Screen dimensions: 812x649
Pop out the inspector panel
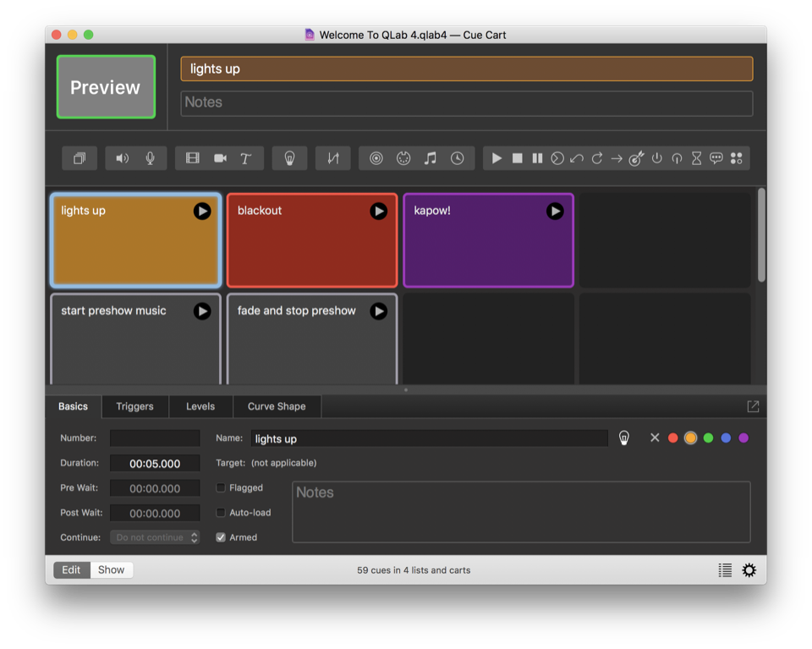click(753, 406)
